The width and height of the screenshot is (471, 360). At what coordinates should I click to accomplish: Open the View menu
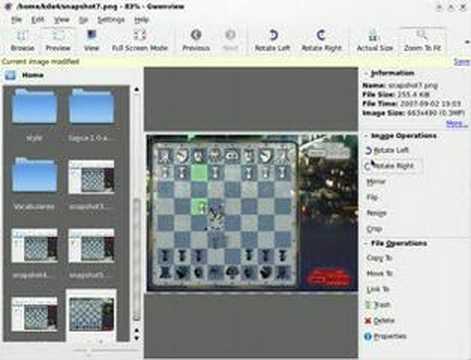[62, 20]
